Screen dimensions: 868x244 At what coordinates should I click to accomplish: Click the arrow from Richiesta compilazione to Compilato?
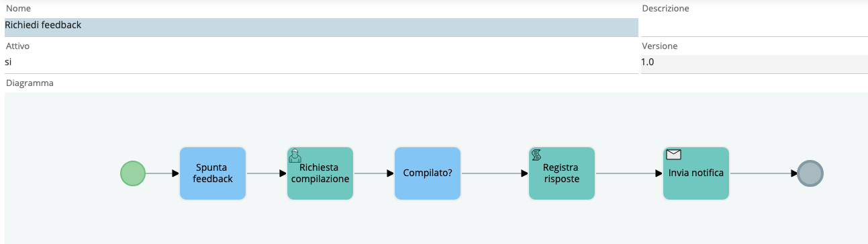374,173
